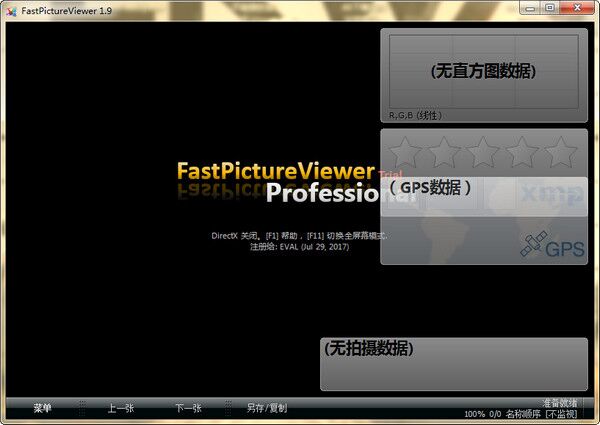Screen dimensions: 600x425
Task: Click 另存/复制 to save or copy
Action: (267, 408)
